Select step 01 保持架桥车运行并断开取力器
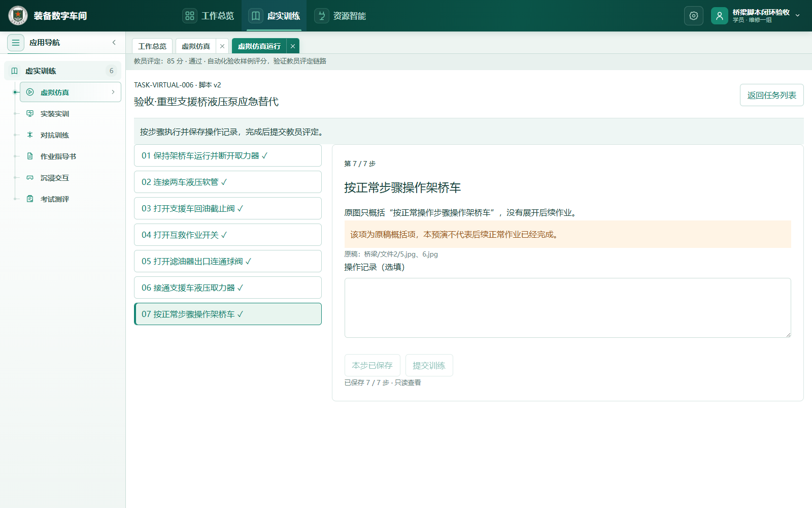This screenshot has width=812, height=508. pyautogui.click(x=228, y=155)
